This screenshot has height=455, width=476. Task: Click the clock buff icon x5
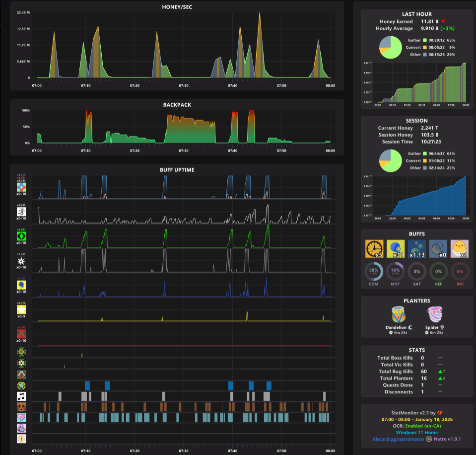(x=374, y=249)
